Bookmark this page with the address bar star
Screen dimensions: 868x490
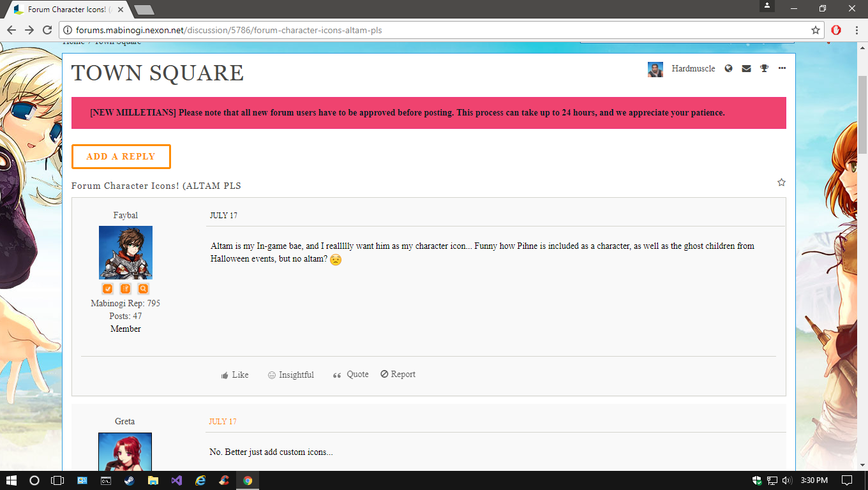816,30
